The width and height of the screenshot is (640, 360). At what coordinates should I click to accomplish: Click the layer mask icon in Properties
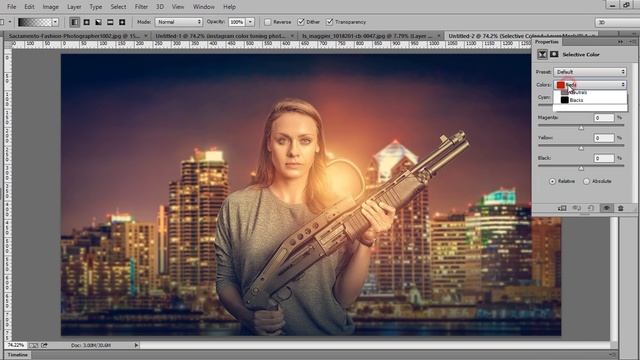[554, 54]
